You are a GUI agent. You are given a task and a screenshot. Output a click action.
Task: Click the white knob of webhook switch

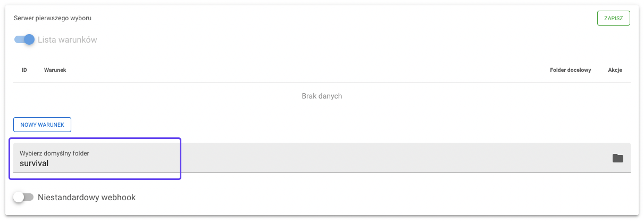(19, 198)
